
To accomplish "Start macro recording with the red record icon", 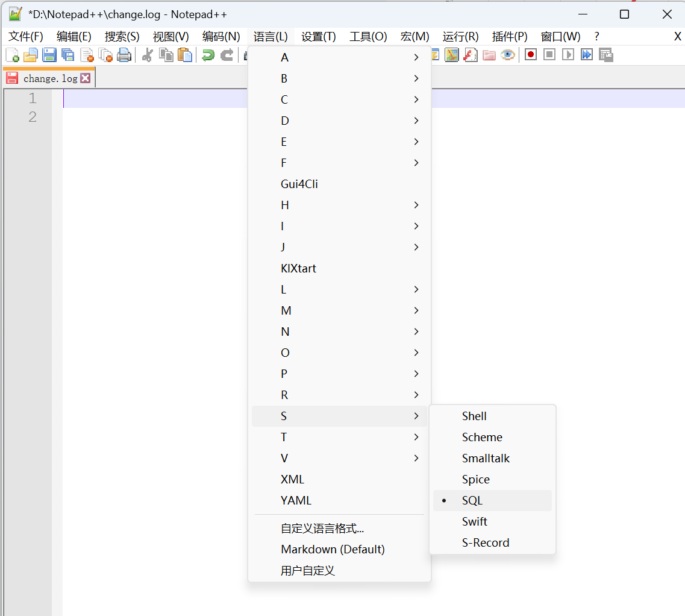I will coord(530,55).
